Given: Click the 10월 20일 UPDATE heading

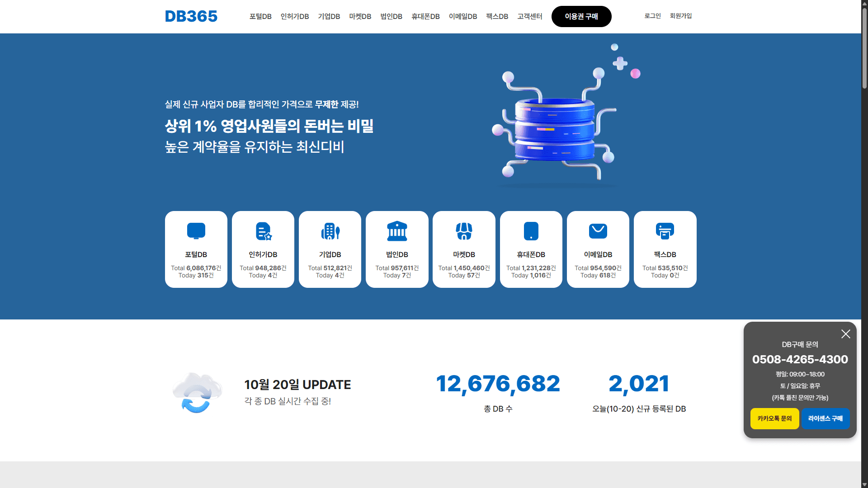Looking at the screenshot, I should coord(297,385).
